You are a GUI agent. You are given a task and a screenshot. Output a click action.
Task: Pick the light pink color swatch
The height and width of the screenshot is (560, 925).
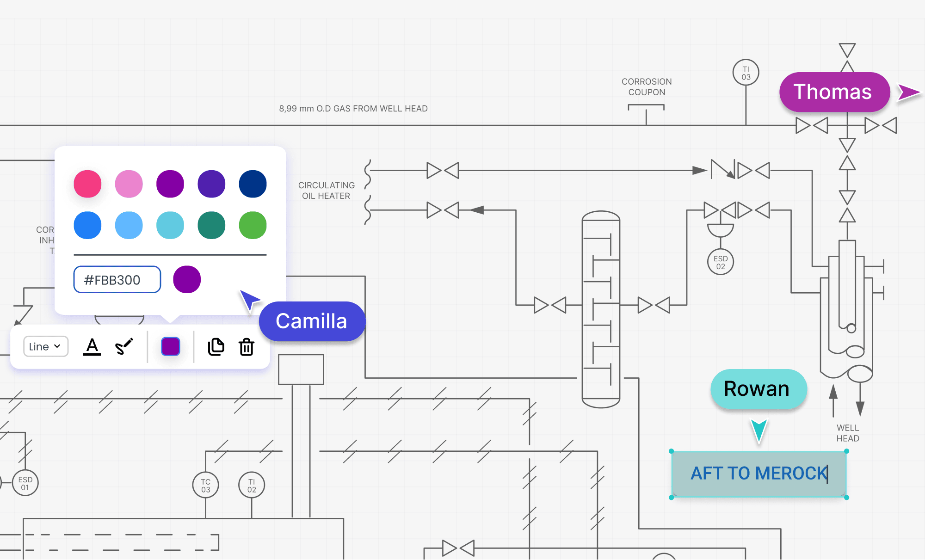pos(129,184)
